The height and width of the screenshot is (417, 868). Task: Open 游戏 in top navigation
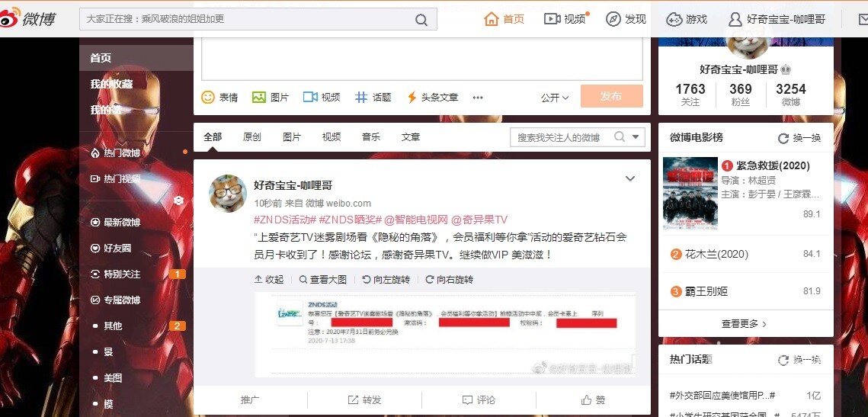(x=687, y=19)
